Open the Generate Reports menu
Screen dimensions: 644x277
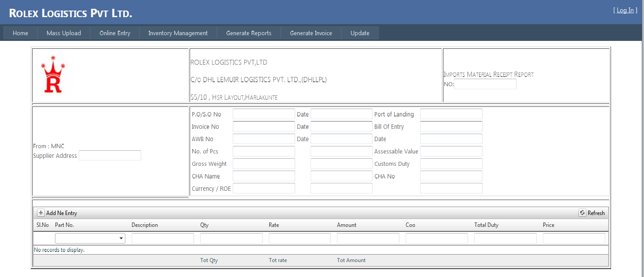click(249, 33)
